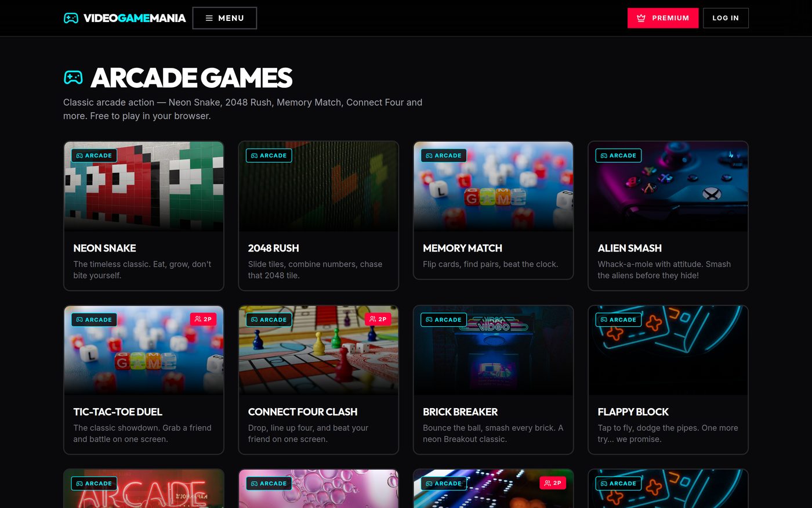Viewport: 812px width, 508px height.
Task: Click the ARCADE badge on Flappy Block card
Action: click(618, 320)
